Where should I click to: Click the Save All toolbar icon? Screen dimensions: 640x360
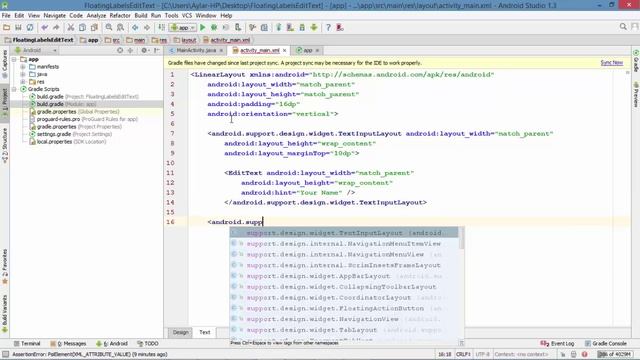[x=18, y=27]
